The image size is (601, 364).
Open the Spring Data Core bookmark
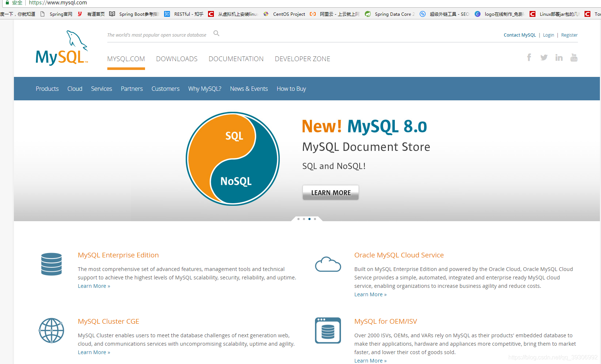[390, 14]
